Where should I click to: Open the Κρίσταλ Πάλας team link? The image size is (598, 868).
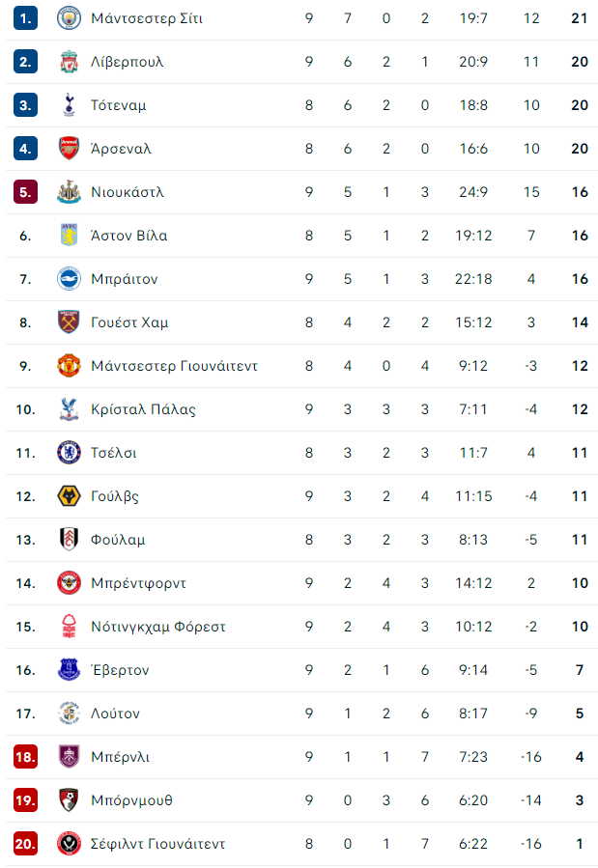pos(143,409)
